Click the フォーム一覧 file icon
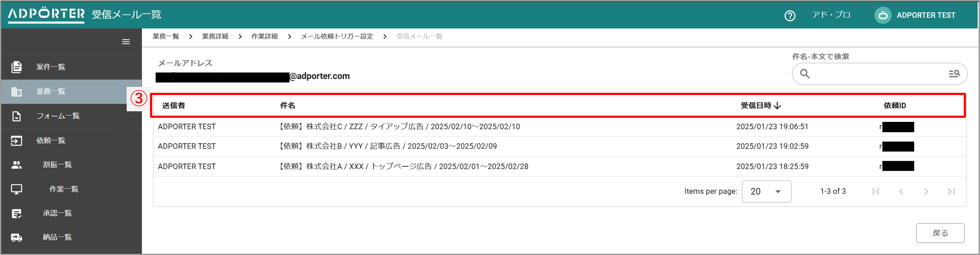The height and width of the screenshot is (255, 980). click(16, 116)
